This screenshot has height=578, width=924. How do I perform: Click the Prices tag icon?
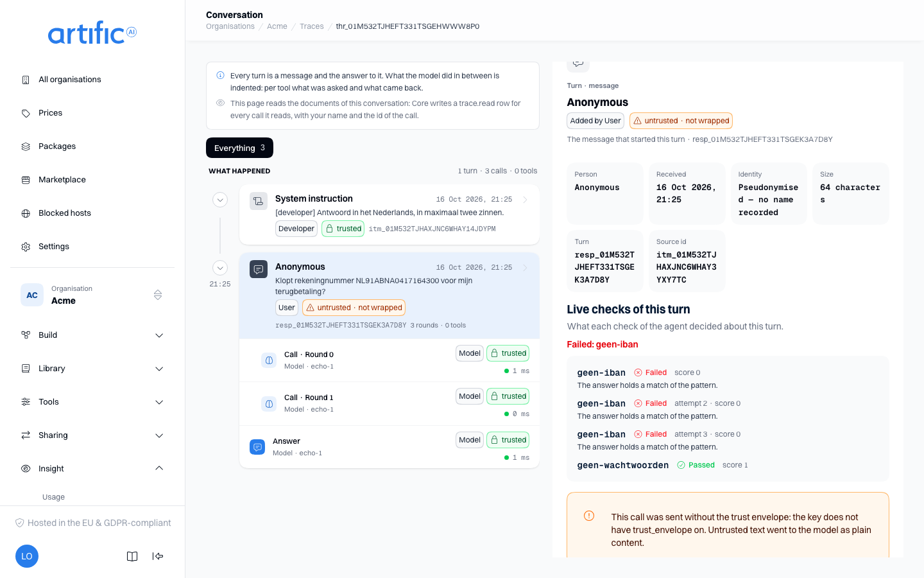(x=26, y=113)
